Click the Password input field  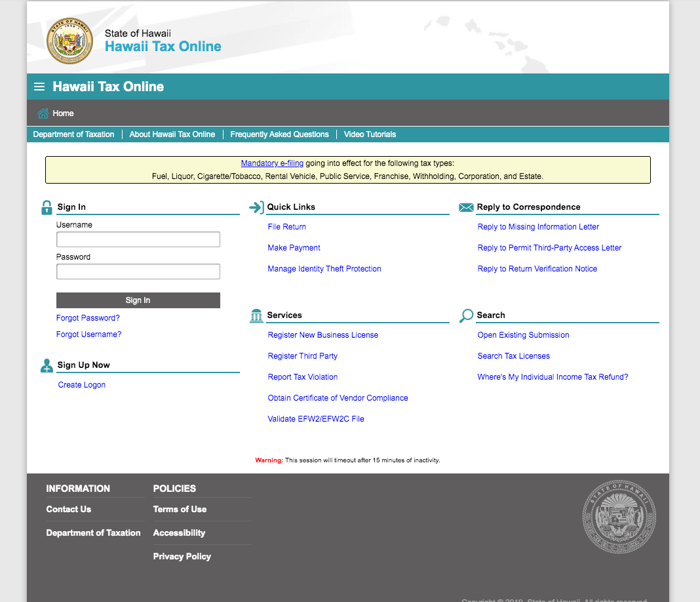click(x=138, y=271)
